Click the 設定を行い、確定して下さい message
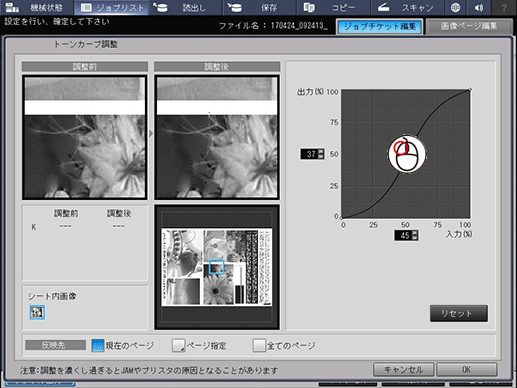Screen dimensions: 517x388 click(x=57, y=22)
